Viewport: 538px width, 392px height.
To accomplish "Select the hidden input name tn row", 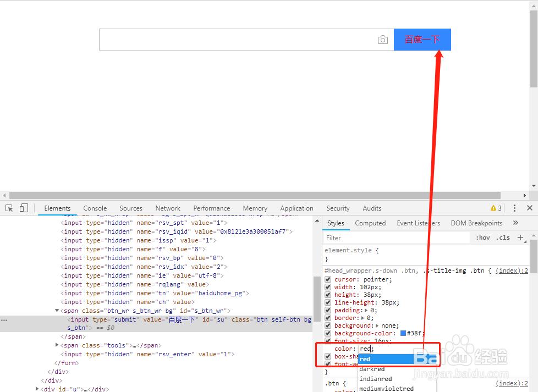I will click(x=155, y=293).
